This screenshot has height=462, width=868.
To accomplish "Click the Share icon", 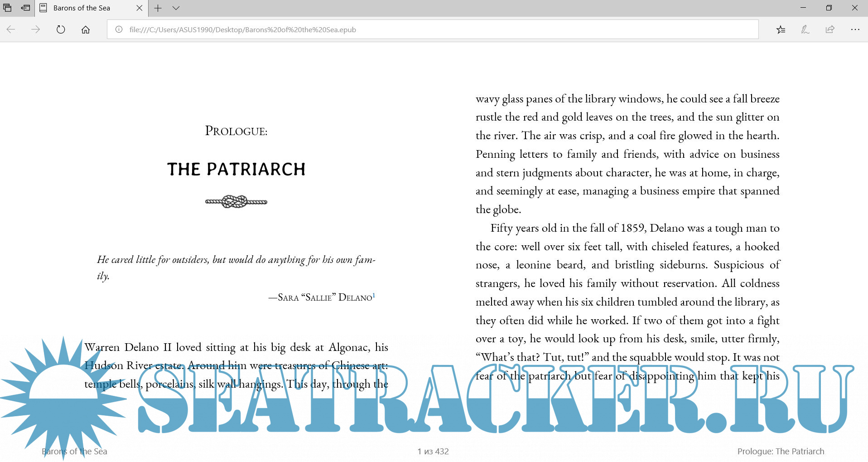I will click(x=830, y=29).
